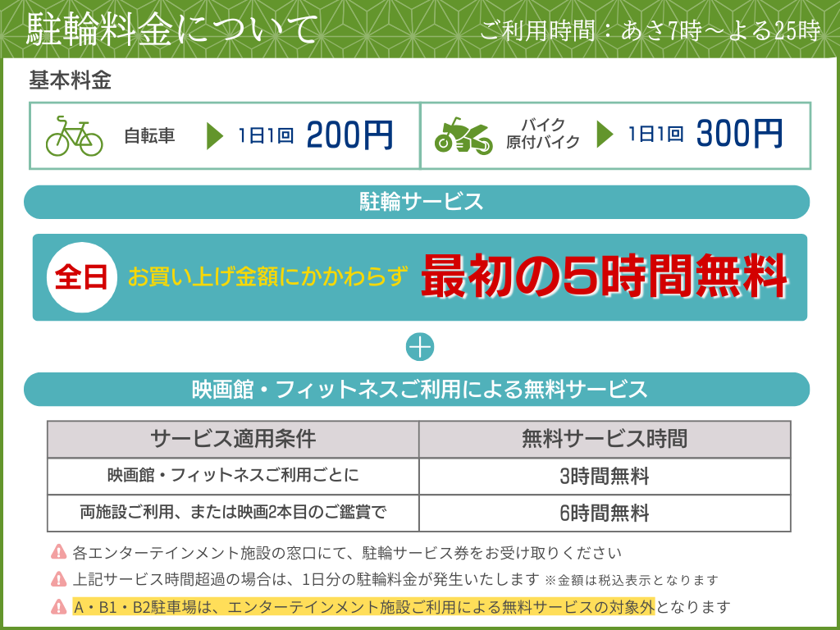
Task: Click the round plus icon
Action: (x=420, y=347)
